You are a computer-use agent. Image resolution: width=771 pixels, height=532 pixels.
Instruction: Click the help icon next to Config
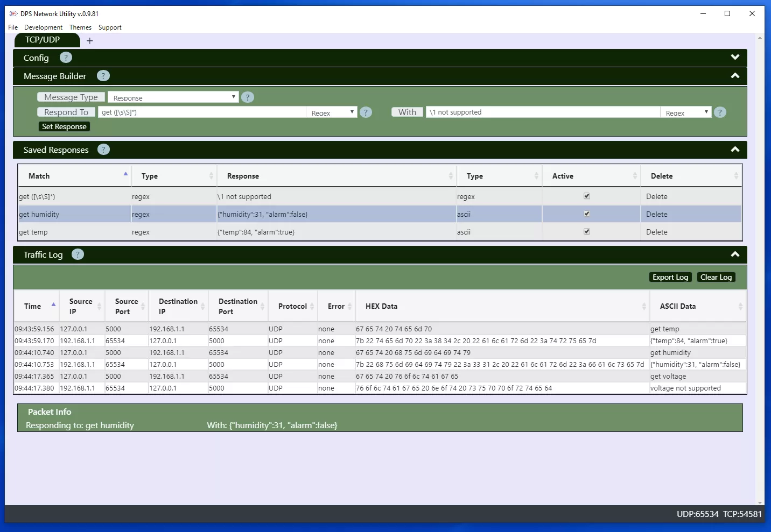[66, 58]
